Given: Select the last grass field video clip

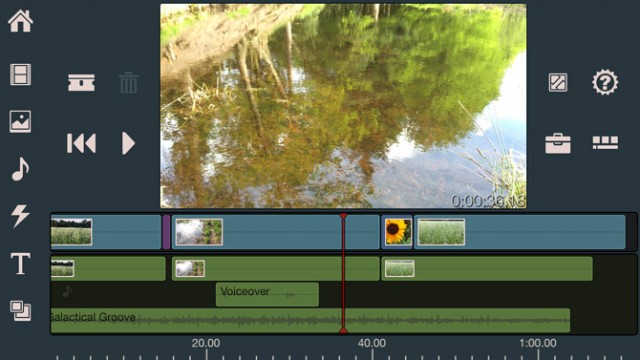Looking at the screenshot, I should tap(520, 232).
